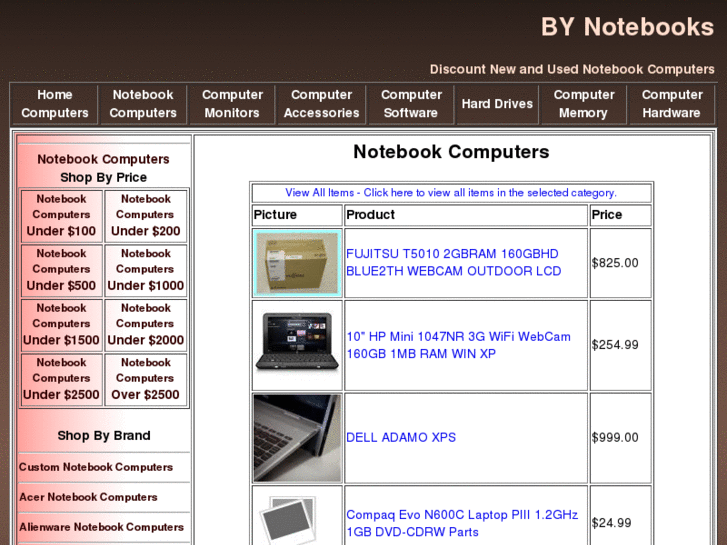
Task: Select Computer Software in the nav bar
Action: 411,104
